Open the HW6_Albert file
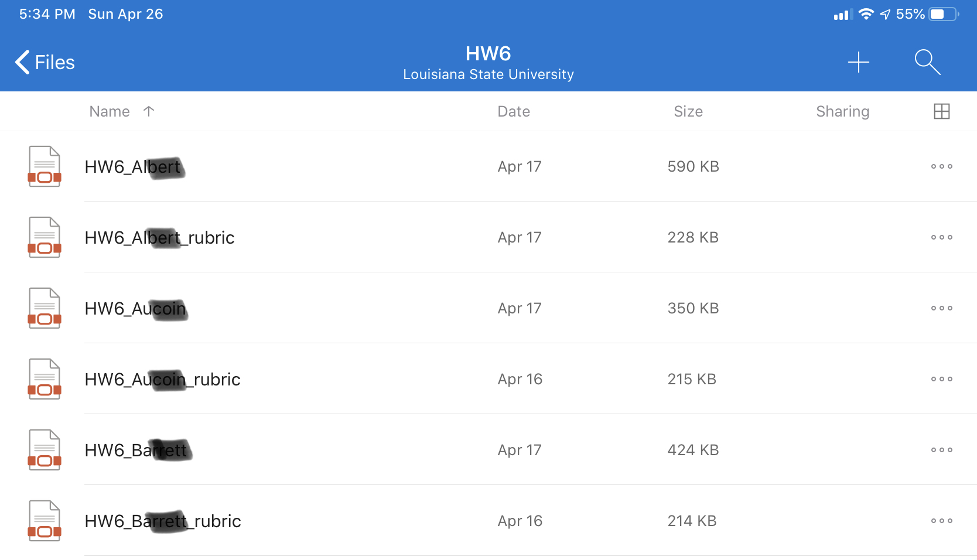 [488, 166]
